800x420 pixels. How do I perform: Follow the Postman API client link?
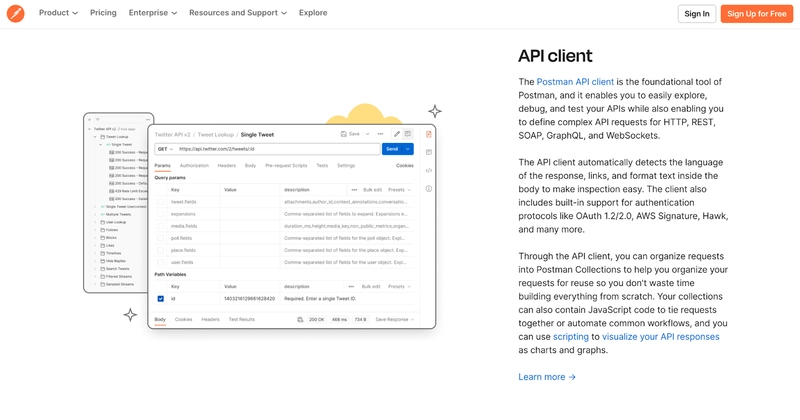(575, 82)
